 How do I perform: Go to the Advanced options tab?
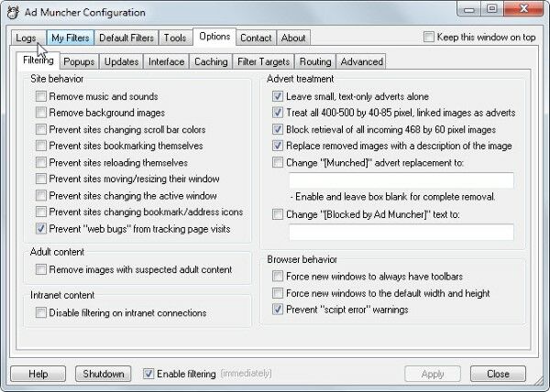[361, 61]
